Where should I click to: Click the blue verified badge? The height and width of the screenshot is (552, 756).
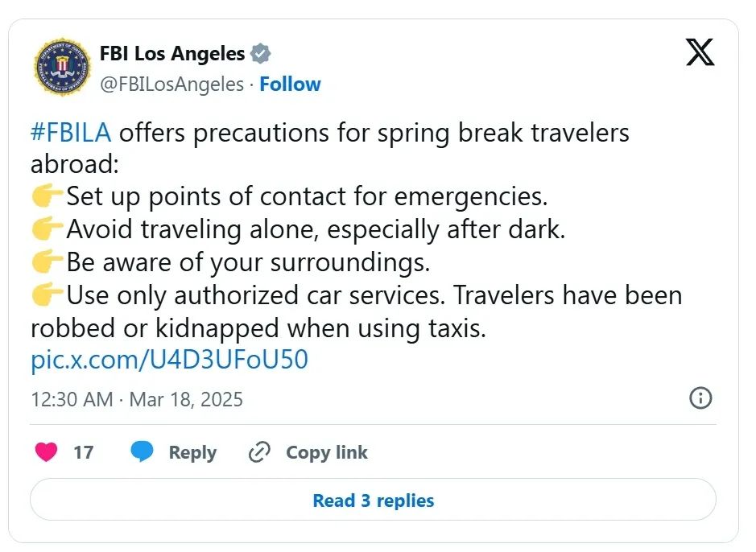260,53
